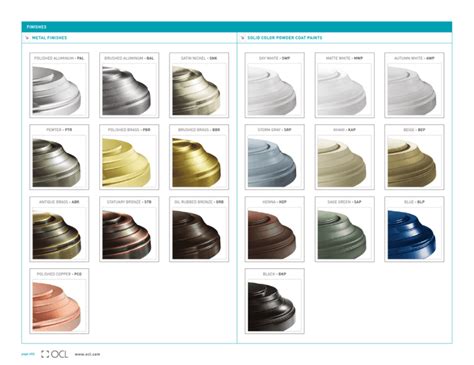Choose the Sage Green SAP swatch image
474x365 pixels.
pyautogui.click(x=342, y=235)
